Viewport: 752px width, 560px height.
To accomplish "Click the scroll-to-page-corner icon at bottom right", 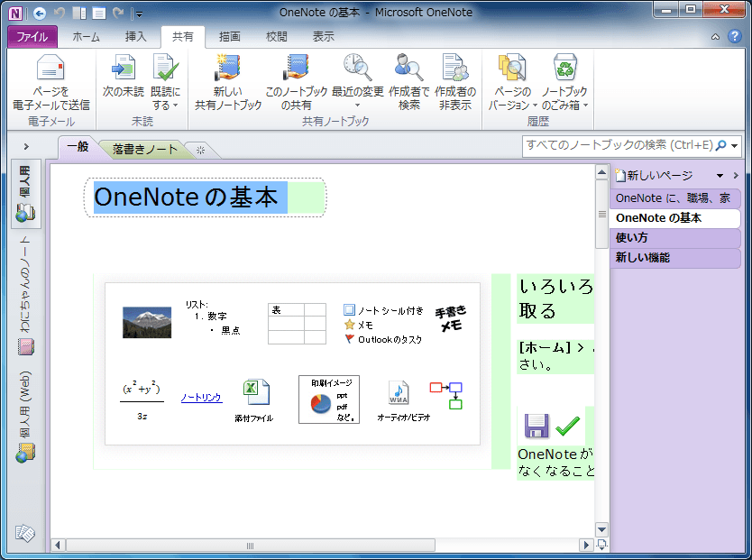I will (601, 544).
